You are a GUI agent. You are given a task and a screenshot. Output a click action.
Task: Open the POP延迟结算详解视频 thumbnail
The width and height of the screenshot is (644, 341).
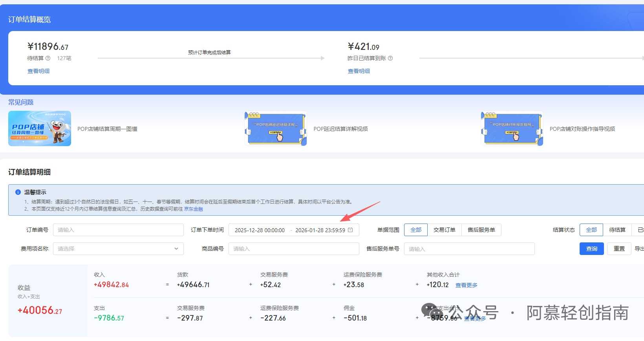coord(276,128)
